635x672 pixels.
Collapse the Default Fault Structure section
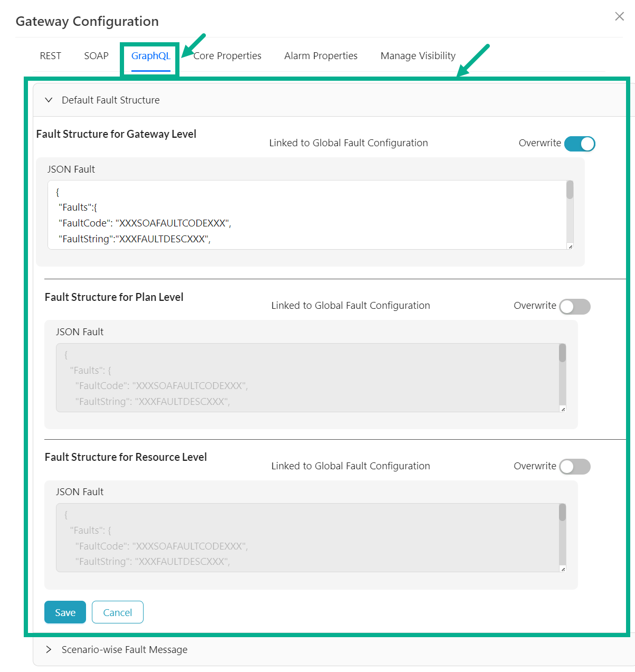(49, 100)
